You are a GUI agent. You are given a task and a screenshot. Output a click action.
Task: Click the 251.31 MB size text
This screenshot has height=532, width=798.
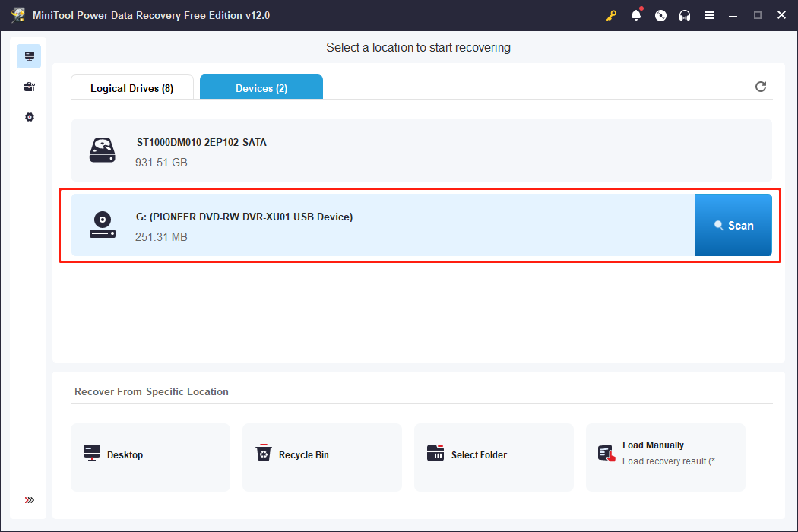coord(161,236)
